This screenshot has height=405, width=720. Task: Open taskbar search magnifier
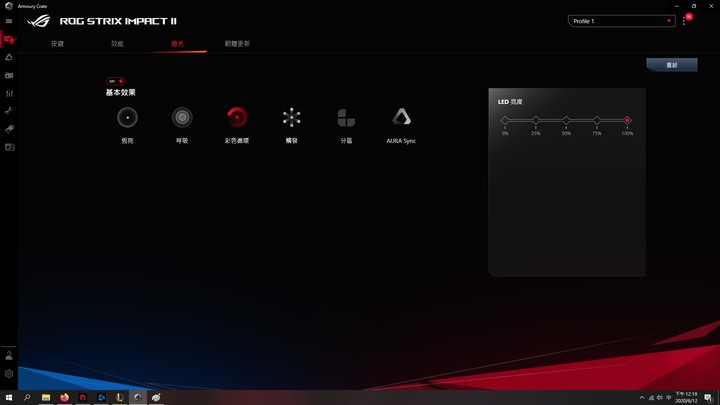pyautogui.click(x=27, y=397)
